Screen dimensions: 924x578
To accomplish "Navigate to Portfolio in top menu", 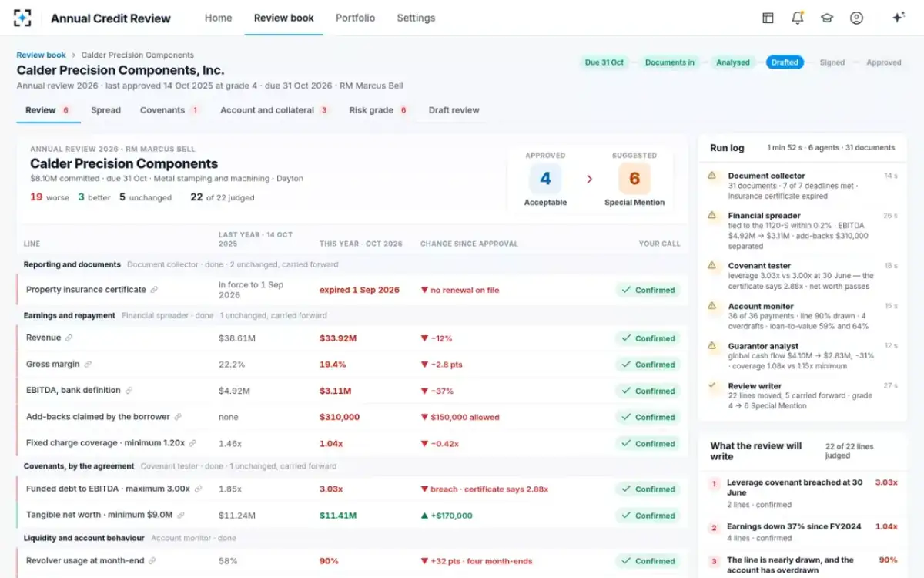I will tap(356, 18).
